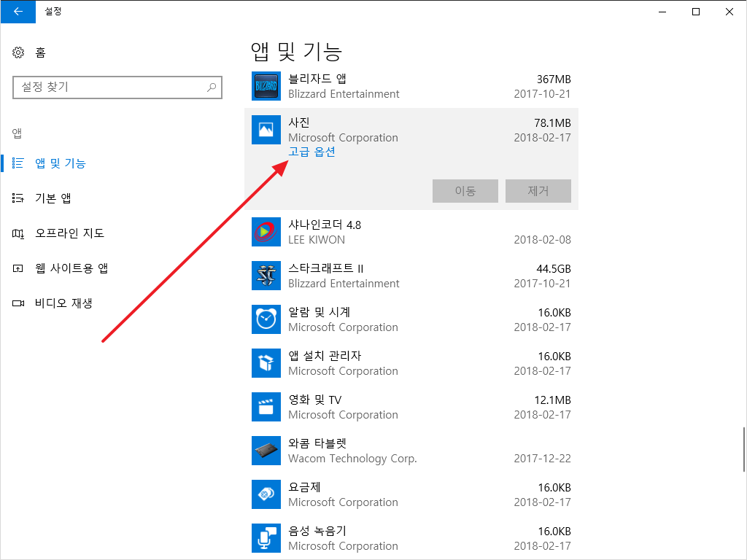Click the 웹 사이트용 앱 icon
747x560 pixels.
[18, 268]
